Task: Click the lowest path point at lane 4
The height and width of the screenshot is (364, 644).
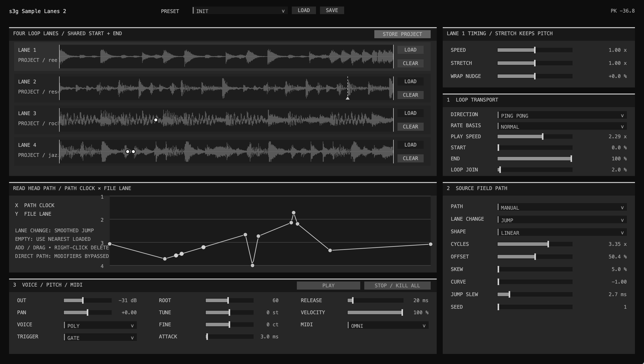Action: (x=253, y=265)
